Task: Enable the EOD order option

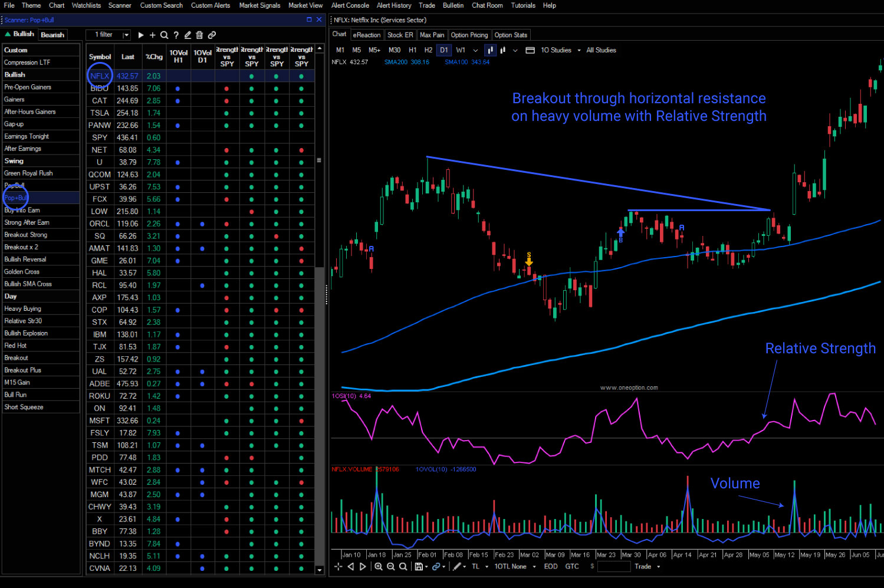Action: click(x=550, y=566)
